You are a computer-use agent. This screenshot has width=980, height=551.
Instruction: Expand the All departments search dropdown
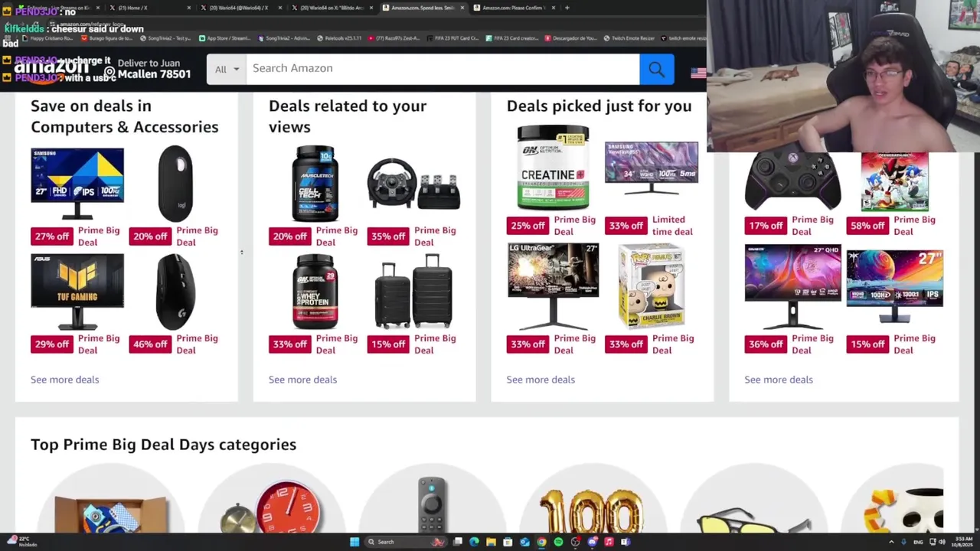227,69
